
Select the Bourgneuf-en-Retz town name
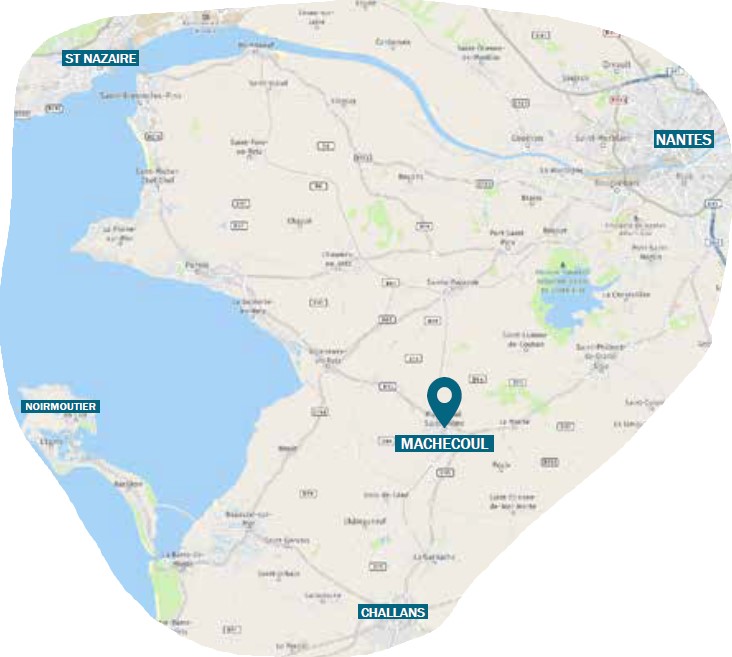pyautogui.click(x=327, y=355)
